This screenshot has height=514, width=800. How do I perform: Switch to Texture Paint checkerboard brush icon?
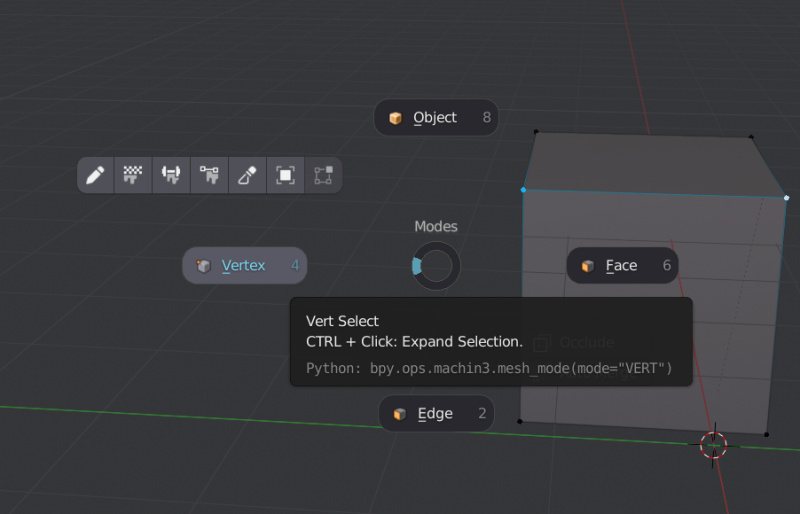133,175
